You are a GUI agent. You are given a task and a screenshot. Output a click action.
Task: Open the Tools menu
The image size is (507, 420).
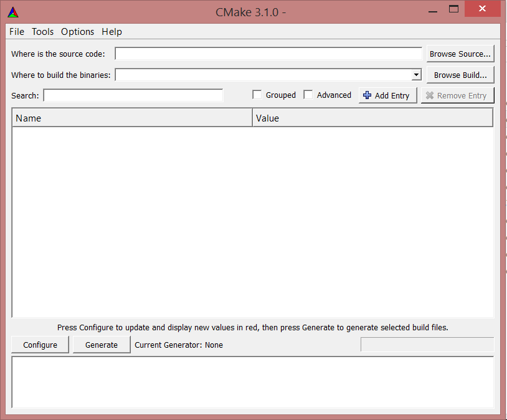43,32
